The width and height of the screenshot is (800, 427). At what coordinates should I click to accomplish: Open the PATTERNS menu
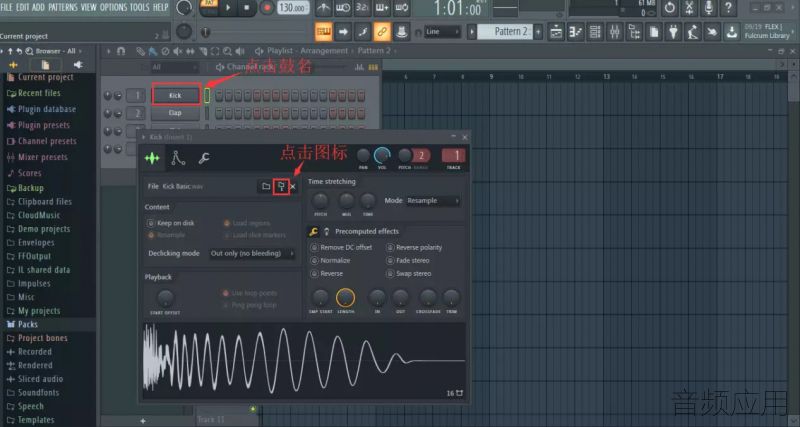click(63, 7)
